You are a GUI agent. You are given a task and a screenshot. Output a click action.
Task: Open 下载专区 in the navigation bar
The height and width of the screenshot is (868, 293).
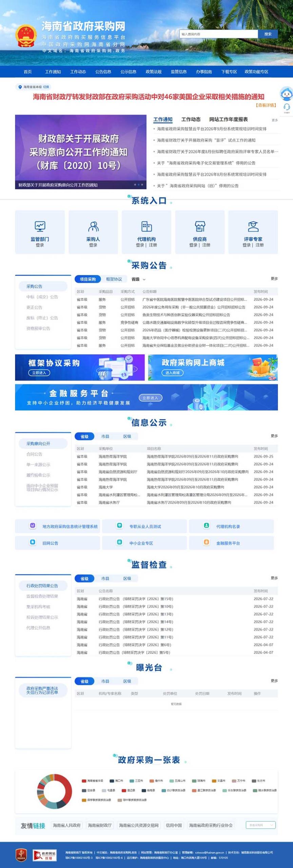pyautogui.click(x=229, y=72)
